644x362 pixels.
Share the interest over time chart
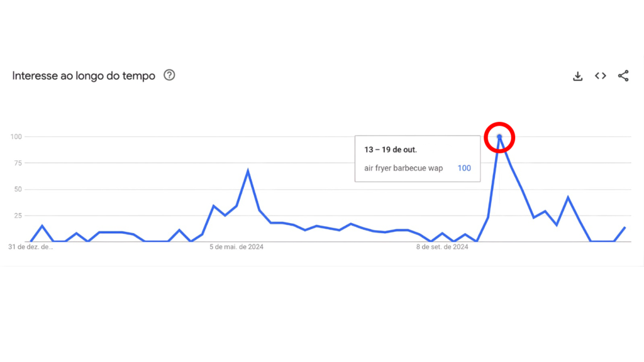click(x=623, y=76)
